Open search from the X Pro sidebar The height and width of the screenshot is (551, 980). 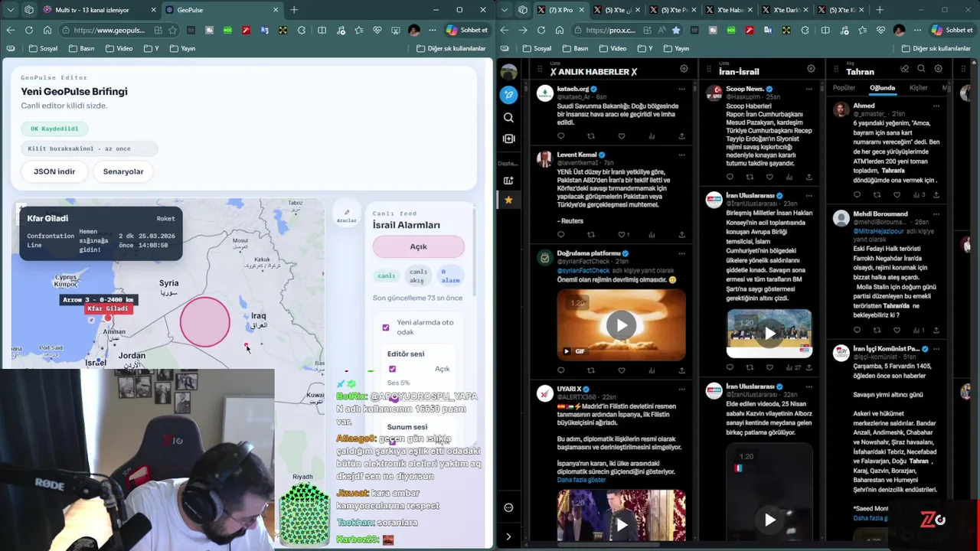pos(508,118)
